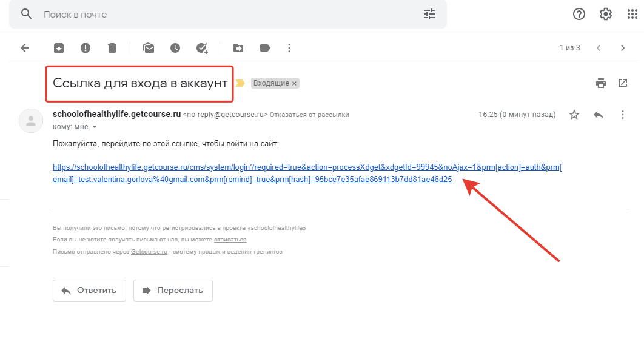The width and height of the screenshot is (644, 347).
Task: Open the email in a new window
Action: (x=623, y=83)
